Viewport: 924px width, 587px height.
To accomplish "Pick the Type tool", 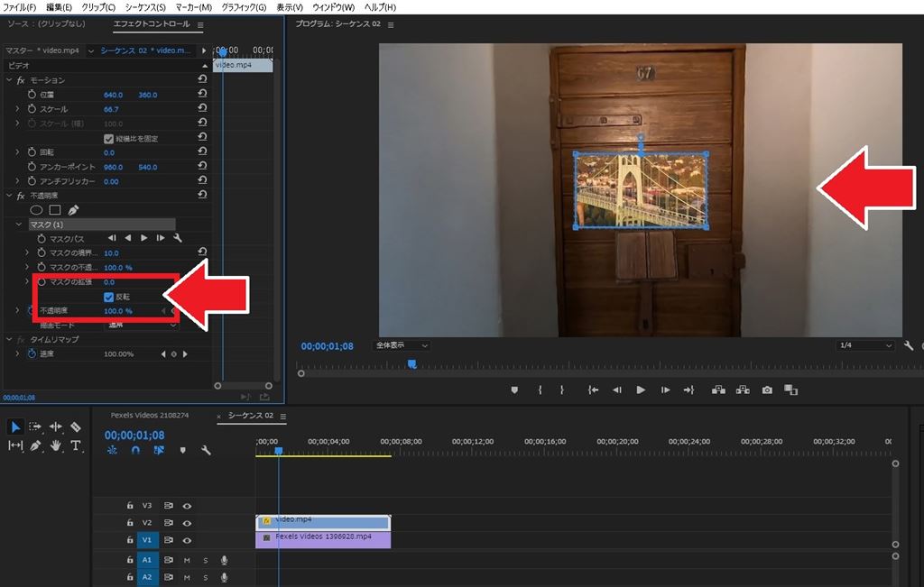I will tap(76, 445).
